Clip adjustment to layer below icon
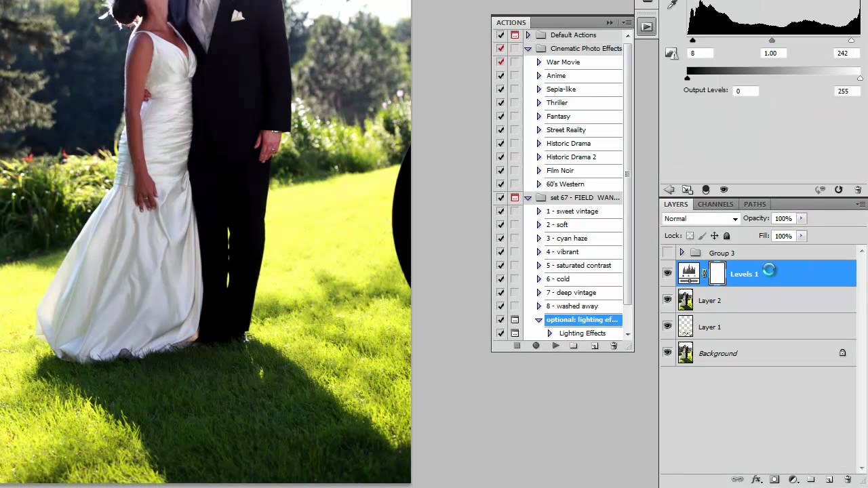868x488 pixels. tap(706, 190)
